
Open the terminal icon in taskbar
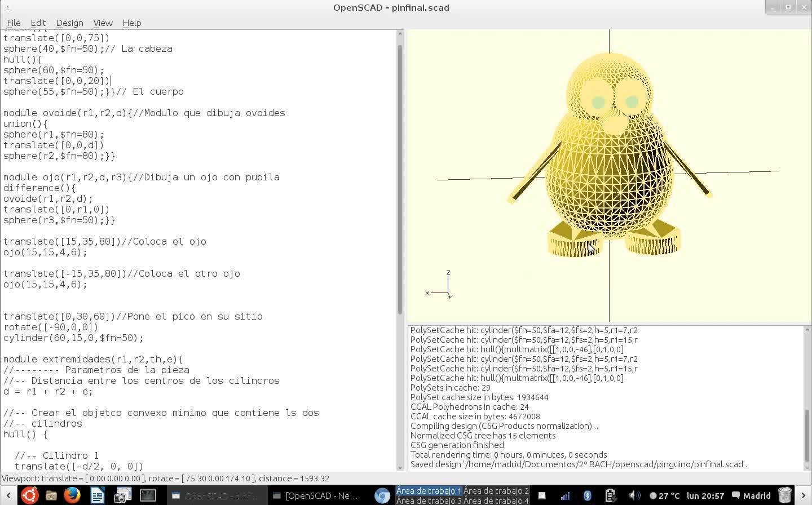[148, 495]
